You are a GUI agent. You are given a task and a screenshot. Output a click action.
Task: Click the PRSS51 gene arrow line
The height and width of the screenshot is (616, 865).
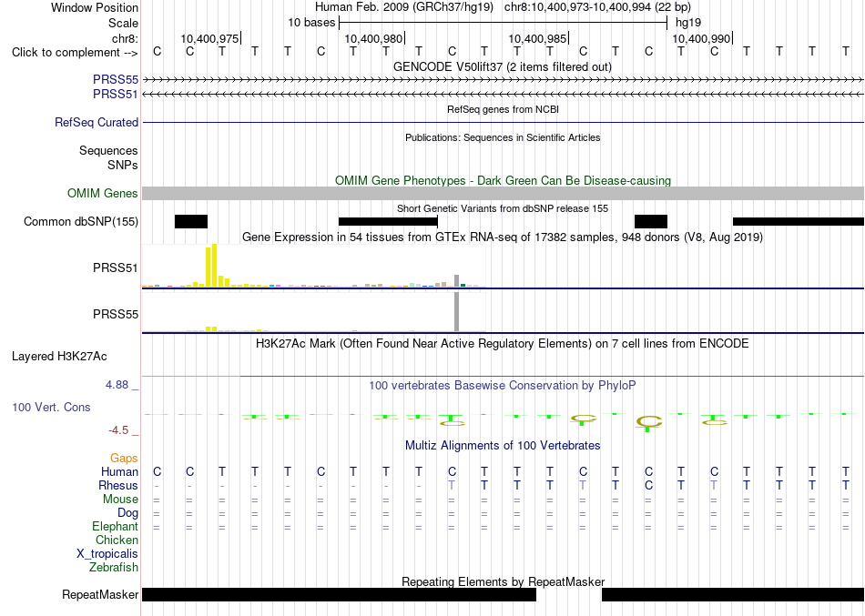click(504, 95)
